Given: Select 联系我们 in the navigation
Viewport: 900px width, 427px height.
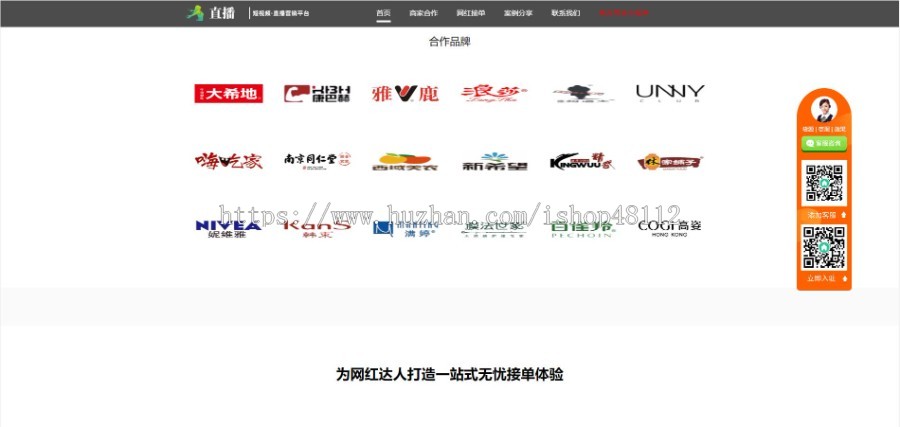Looking at the screenshot, I should tap(566, 13).
